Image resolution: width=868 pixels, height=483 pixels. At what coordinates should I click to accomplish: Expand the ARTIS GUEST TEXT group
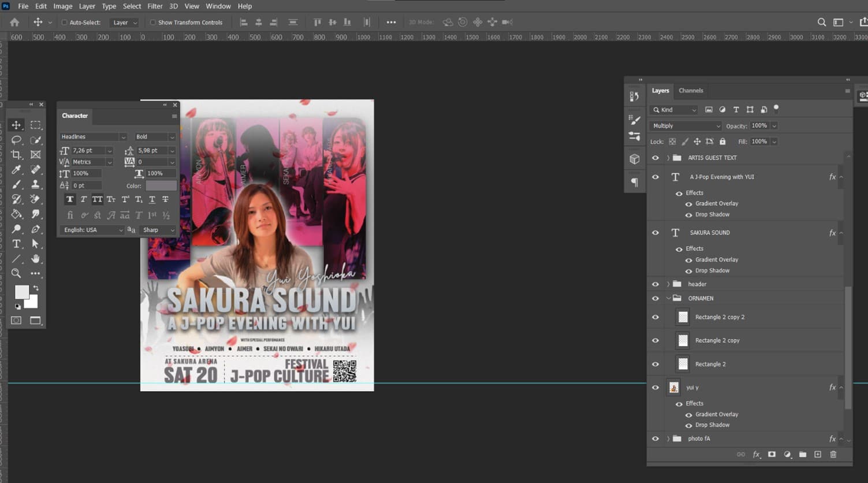tap(668, 157)
